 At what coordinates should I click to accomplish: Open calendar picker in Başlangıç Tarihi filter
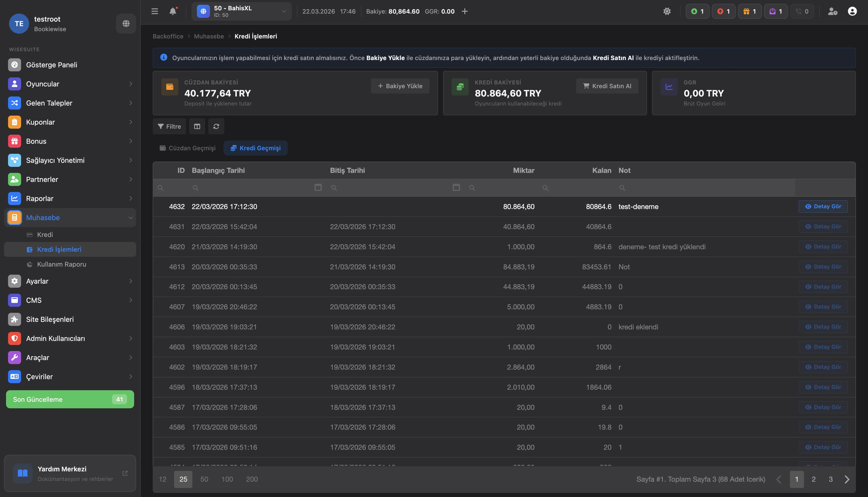pyautogui.click(x=318, y=187)
